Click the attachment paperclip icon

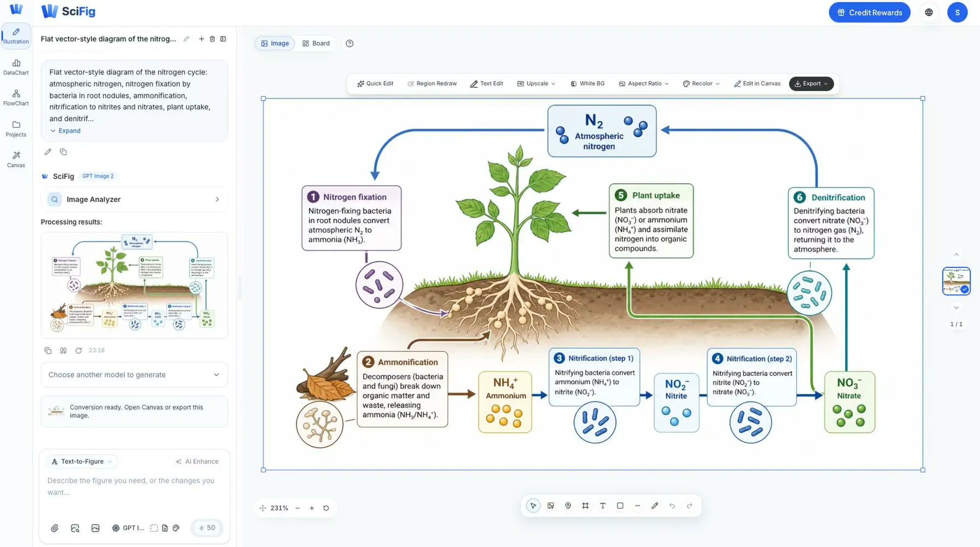click(55, 528)
